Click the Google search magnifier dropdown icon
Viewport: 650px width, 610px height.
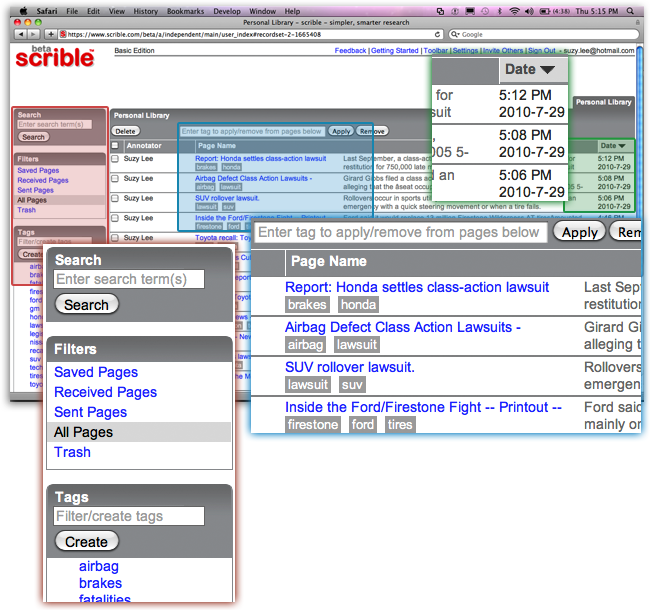[x=455, y=34]
